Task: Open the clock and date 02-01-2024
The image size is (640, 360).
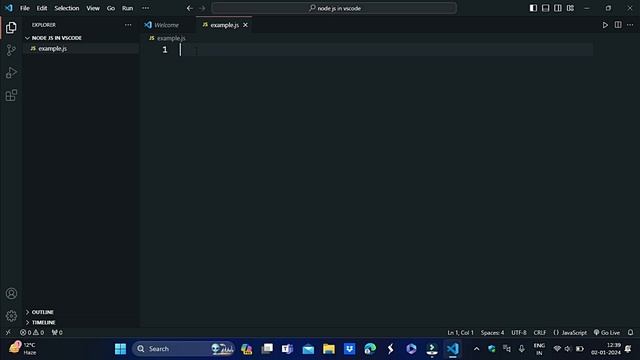Action: [x=606, y=349]
